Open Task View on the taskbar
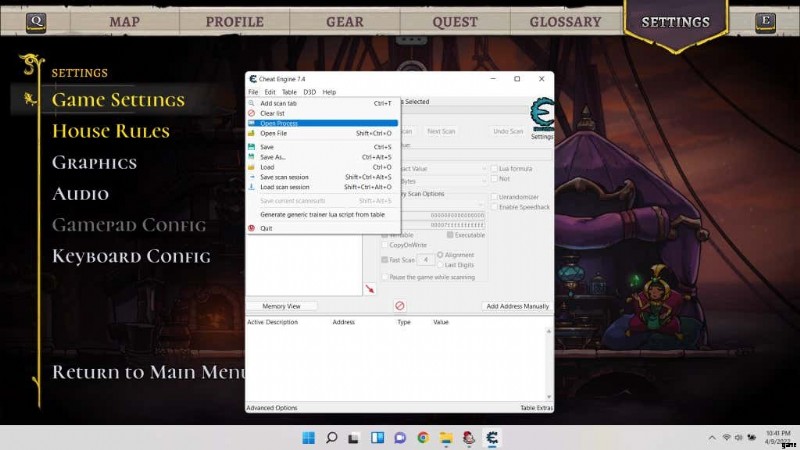The height and width of the screenshot is (450, 800). coord(354,438)
